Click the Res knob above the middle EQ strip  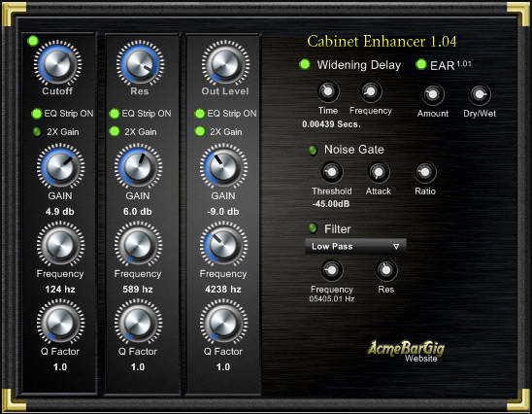140,63
